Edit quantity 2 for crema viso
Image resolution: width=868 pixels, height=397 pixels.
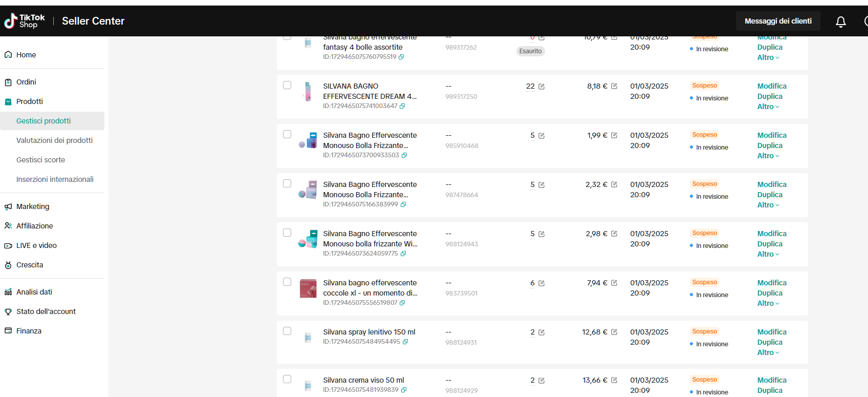pyautogui.click(x=541, y=381)
